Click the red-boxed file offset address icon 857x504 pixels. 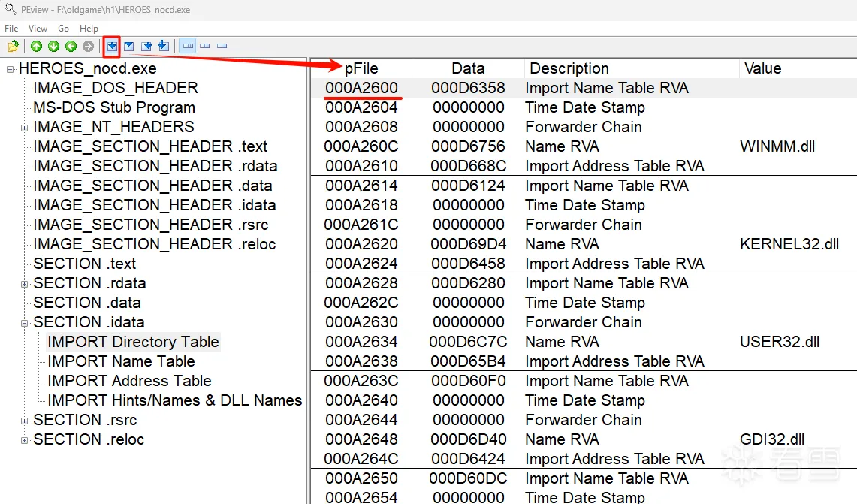(x=111, y=47)
